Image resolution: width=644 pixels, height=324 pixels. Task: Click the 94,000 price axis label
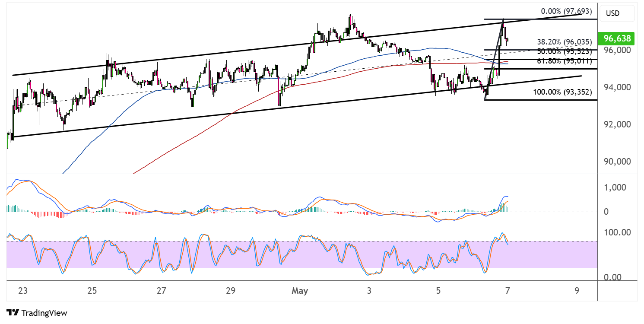tap(617, 87)
